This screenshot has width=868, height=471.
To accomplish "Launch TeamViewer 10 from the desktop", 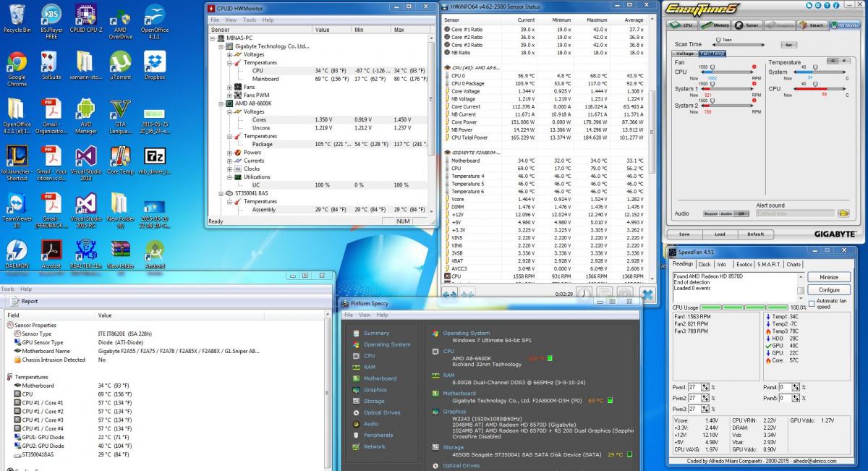I will pyautogui.click(x=17, y=211).
